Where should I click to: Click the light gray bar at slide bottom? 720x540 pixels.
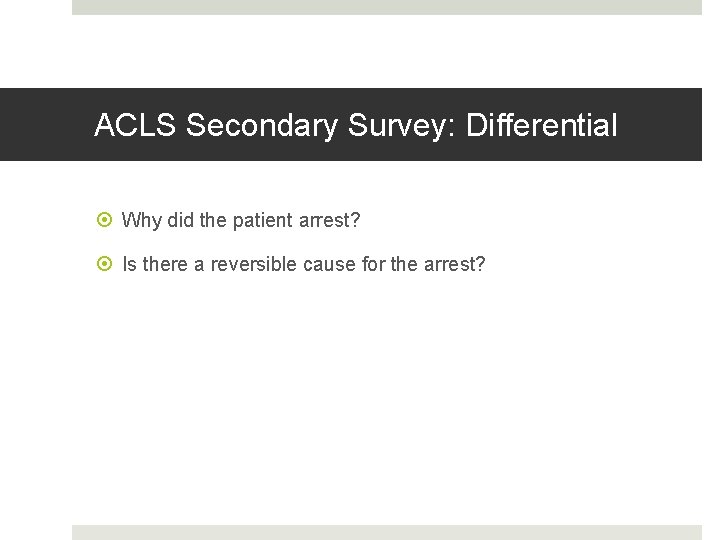coord(387,532)
